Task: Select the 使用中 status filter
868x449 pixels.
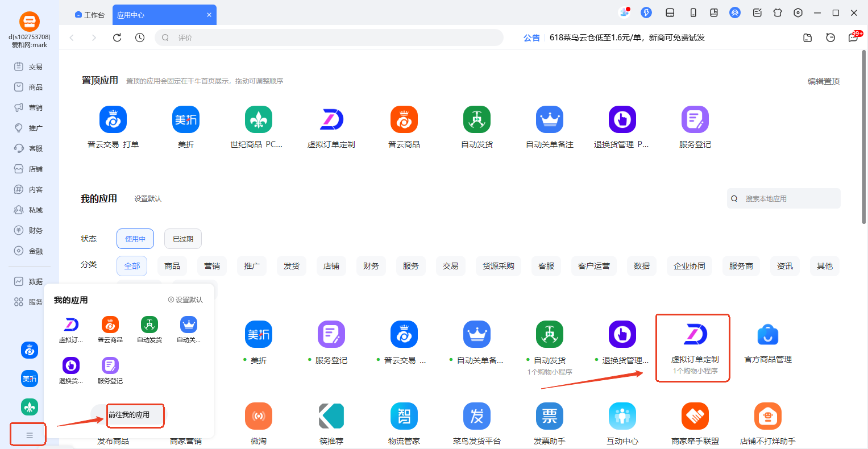Action: [x=135, y=239]
